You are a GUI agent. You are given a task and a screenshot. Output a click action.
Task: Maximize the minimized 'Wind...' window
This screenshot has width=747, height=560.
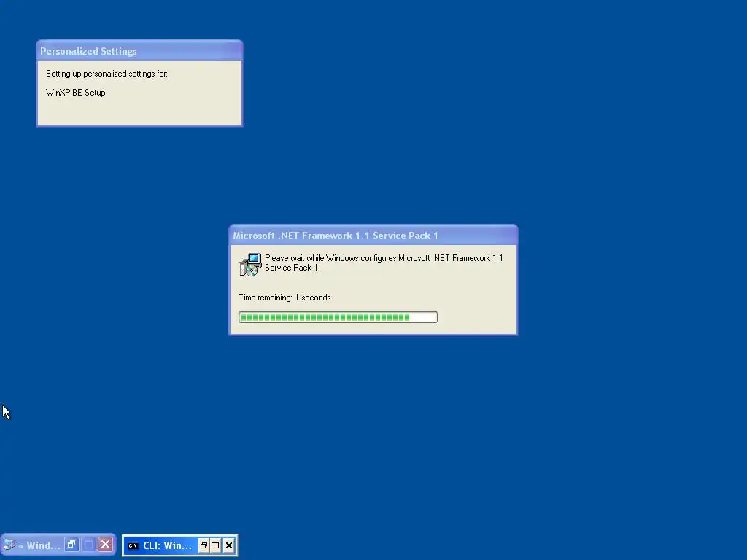tap(88, 545)
